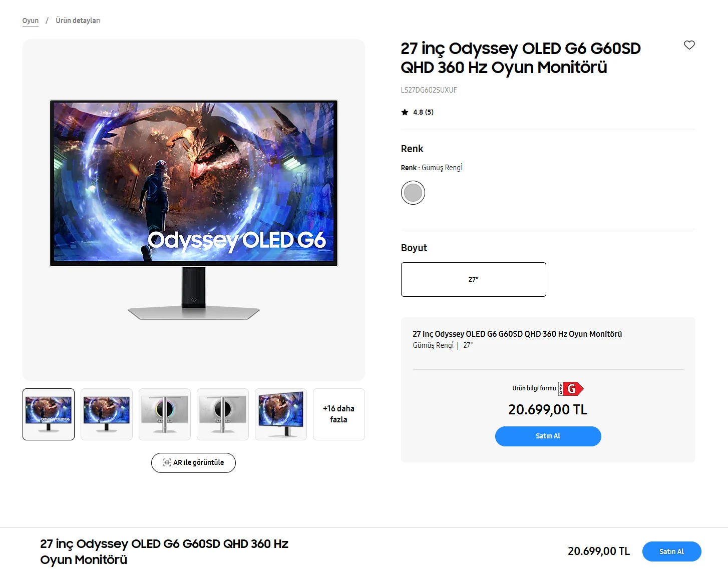
Task: Open the red energy class G label
Action: click(x=571, y=389)
